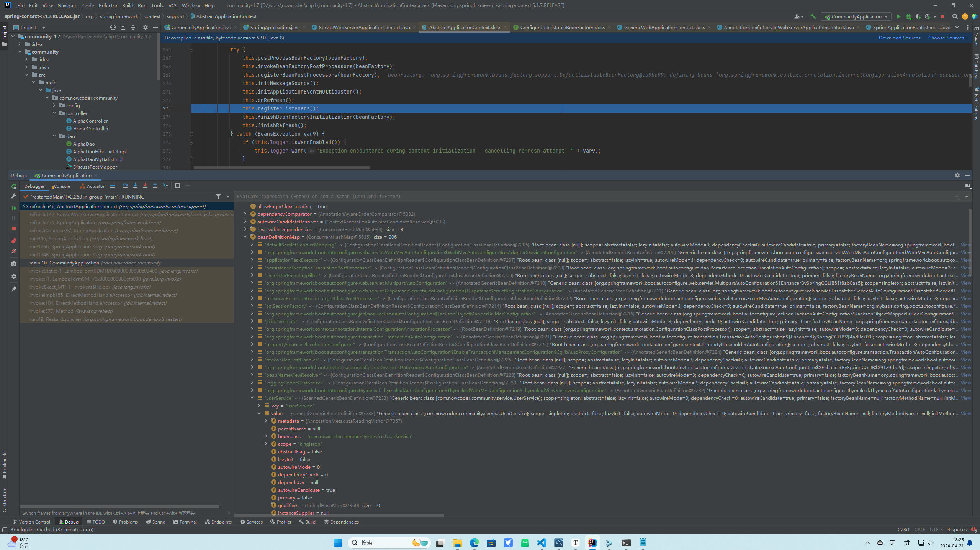
Task: Open debugger settings gear in left sidebar
Action: pos(14,276)
